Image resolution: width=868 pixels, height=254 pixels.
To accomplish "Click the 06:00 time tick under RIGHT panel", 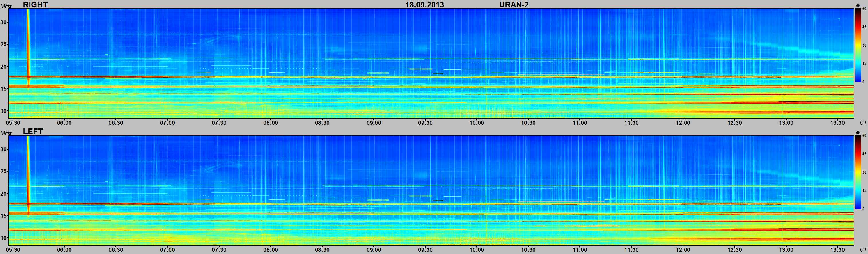I will [64, 123].
